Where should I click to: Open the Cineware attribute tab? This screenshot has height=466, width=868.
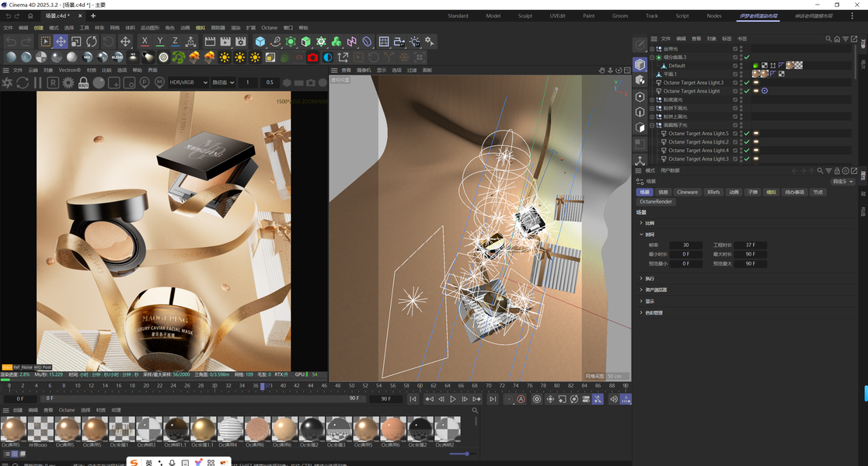687,192
